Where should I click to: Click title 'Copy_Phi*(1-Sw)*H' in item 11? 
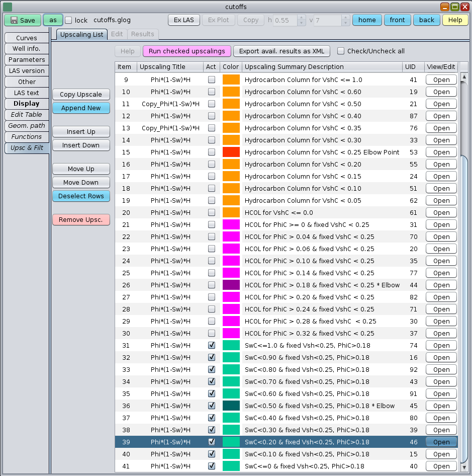point(170,104)
